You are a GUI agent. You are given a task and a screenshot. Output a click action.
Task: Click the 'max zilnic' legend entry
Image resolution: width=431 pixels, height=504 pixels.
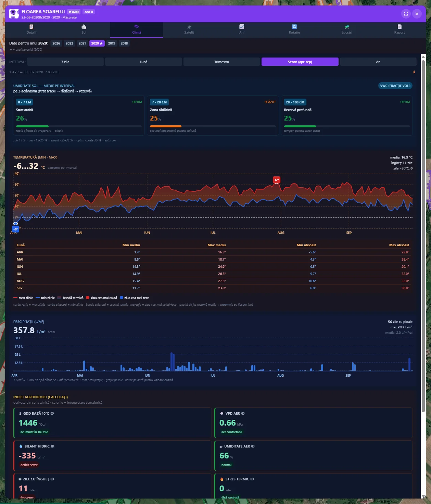[23, 298]
